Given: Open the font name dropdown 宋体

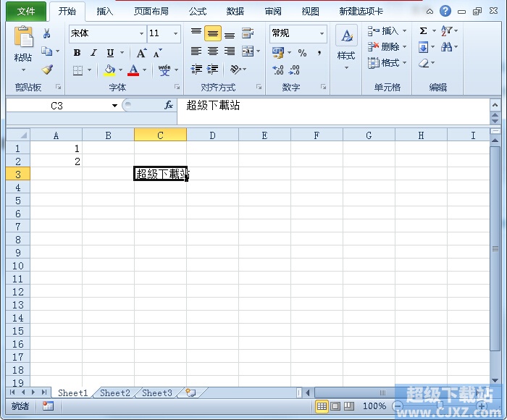Looking at the screenshot, I should (x=141, y=33).
